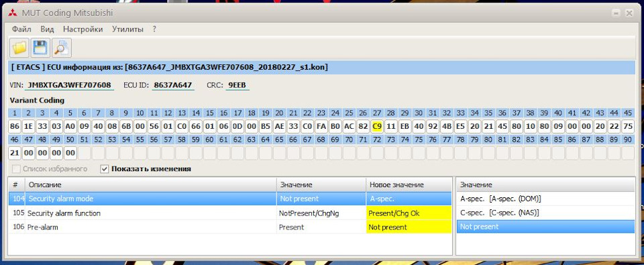This screenshot has width=644, height=265.
Task: Click the VIN field JMBXTGA3WFE707608
Action: pos(69,85)
